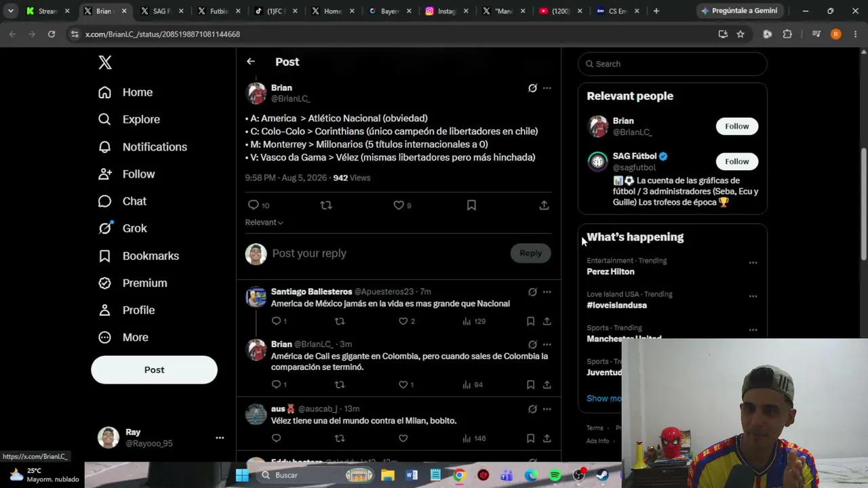Image resolution: width=868 pixels, height=488 pixels.
Task: Share the aus reply about Vélez
Action: pyautogui.click(x=547, y=439)
